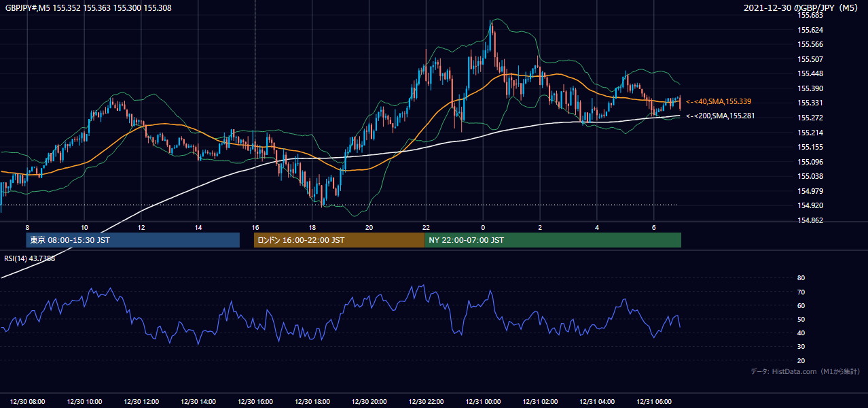Click the hour 6 label under price chart
This screenshot has width=868, height=408.
point(653,227)
